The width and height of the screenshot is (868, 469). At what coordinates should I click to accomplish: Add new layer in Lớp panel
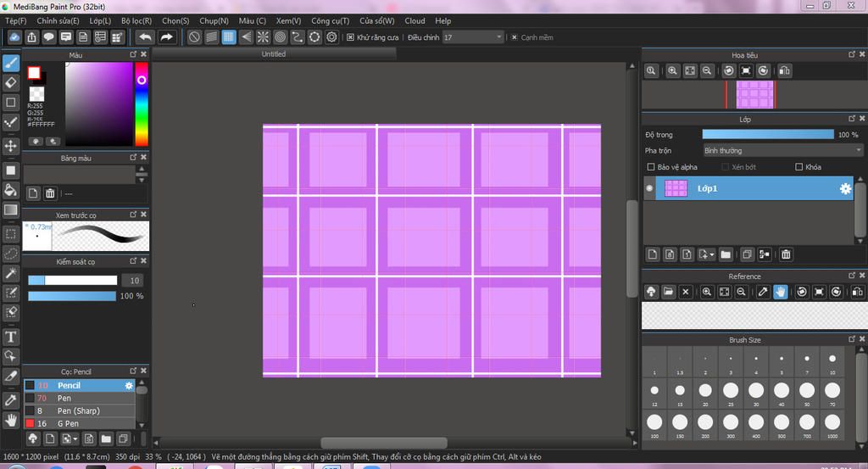tap(653, 254)
